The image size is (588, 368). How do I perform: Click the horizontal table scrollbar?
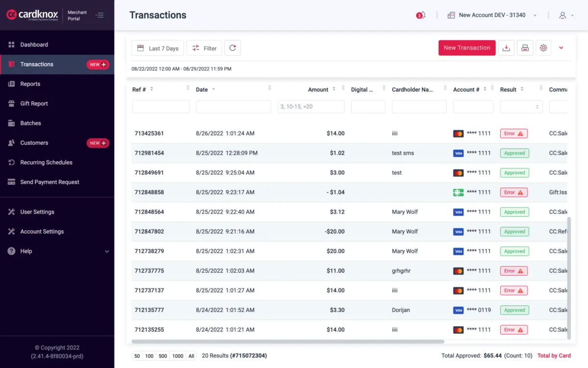tap(288, 342)
